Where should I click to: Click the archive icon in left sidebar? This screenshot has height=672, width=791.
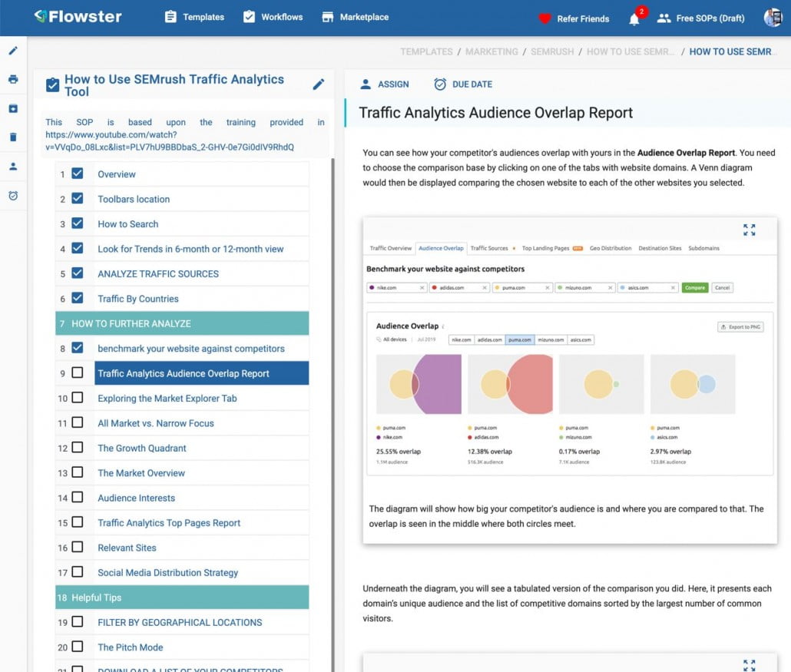pos(13,108)
